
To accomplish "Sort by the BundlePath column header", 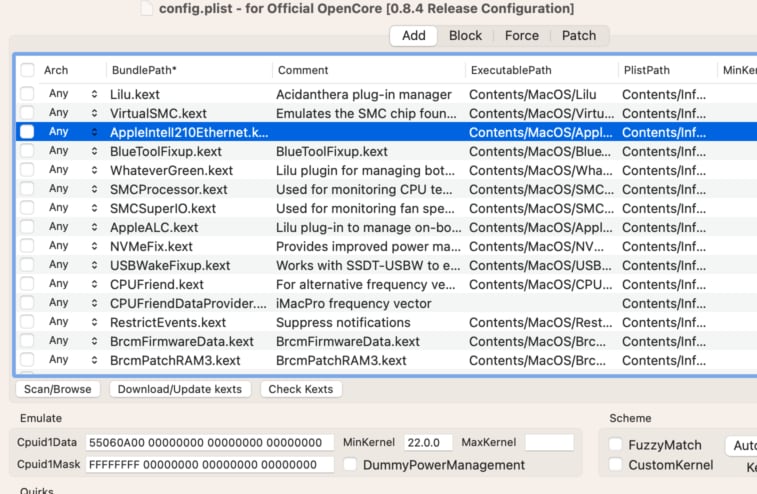I will point(144,70).
